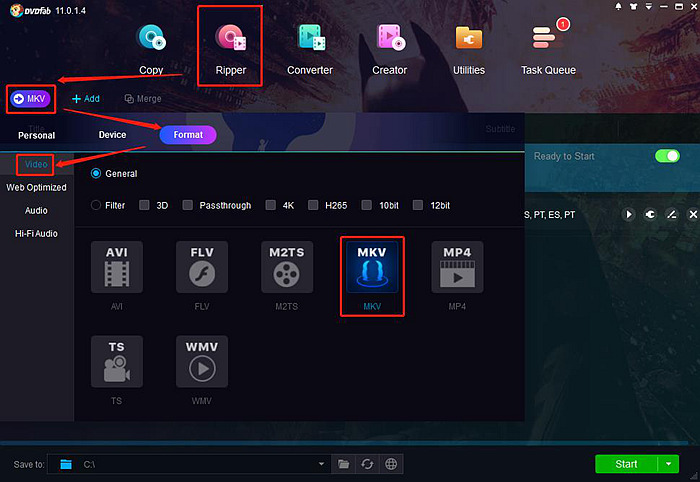Open the Task Queue
Image resolution: width=700 pixels, height=482 pixels.
pyautogui.click(x=548, y=49)
